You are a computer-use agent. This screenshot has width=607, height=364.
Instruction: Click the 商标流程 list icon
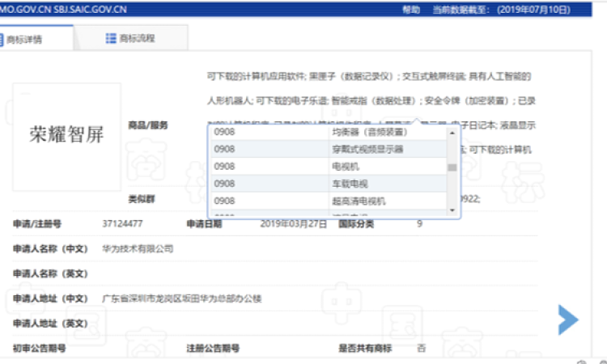click(111, 38)
